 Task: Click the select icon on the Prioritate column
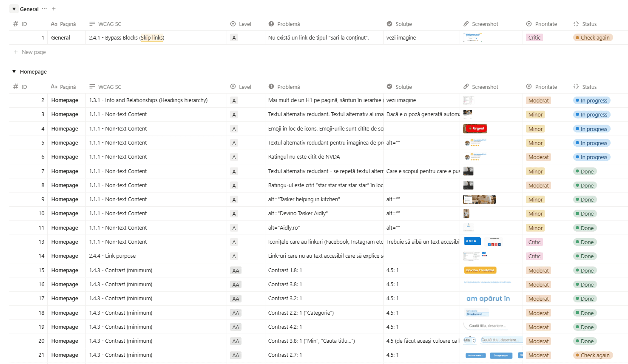pyautogui.click(x=530, y=24)
